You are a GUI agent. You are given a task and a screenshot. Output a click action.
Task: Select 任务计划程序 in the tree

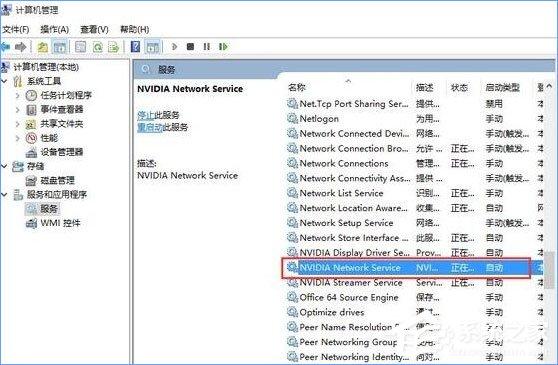[66, 95]
